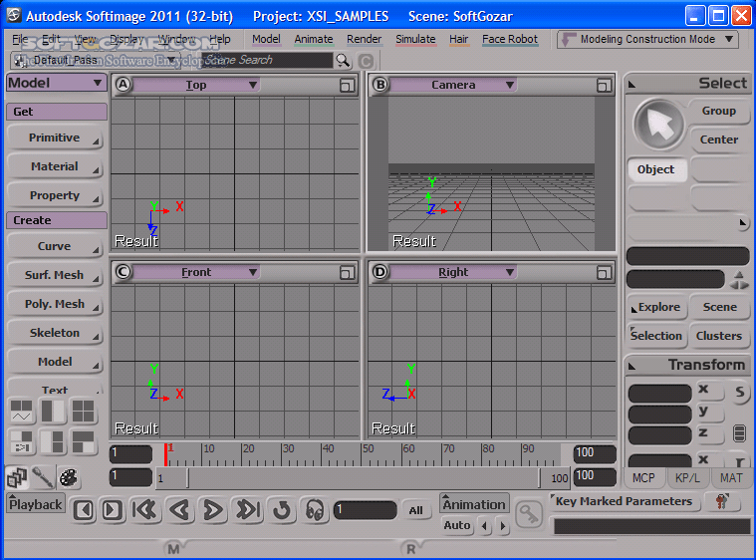Click the Clusters button
Screen dimensions: 756x560
719,336
